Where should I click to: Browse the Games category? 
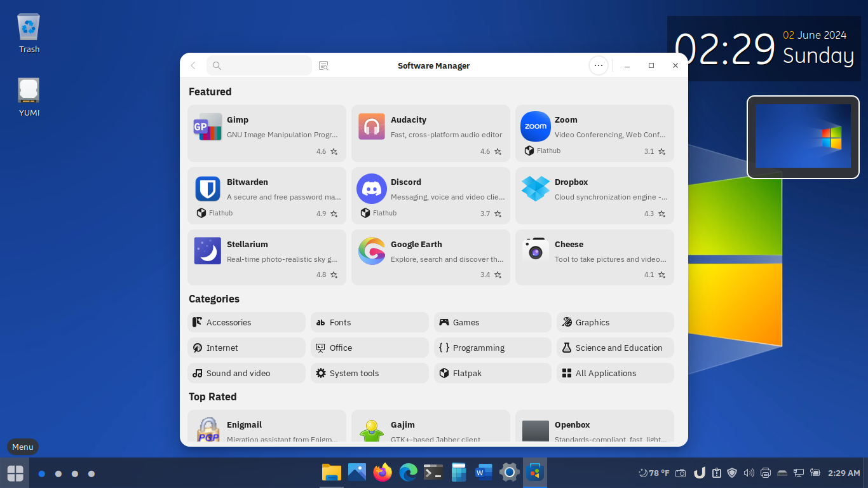point(492,322)
